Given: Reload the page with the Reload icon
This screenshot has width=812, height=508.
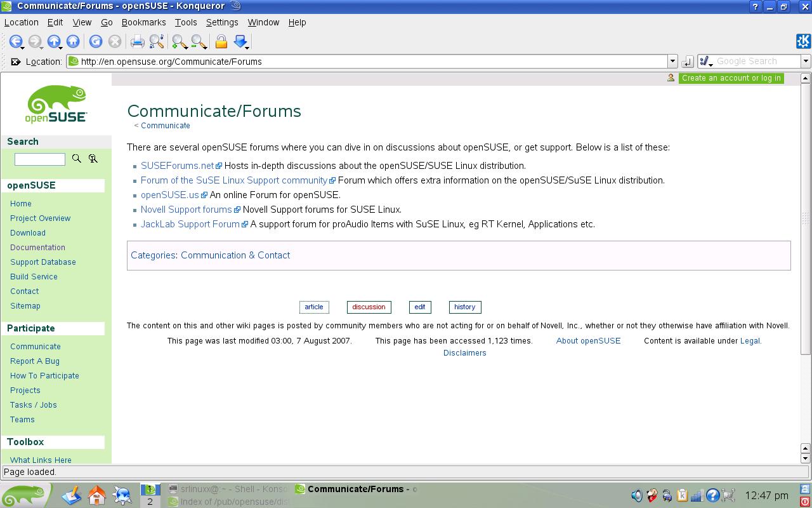Looking at the screenshot, I should [x=96, y=41].
